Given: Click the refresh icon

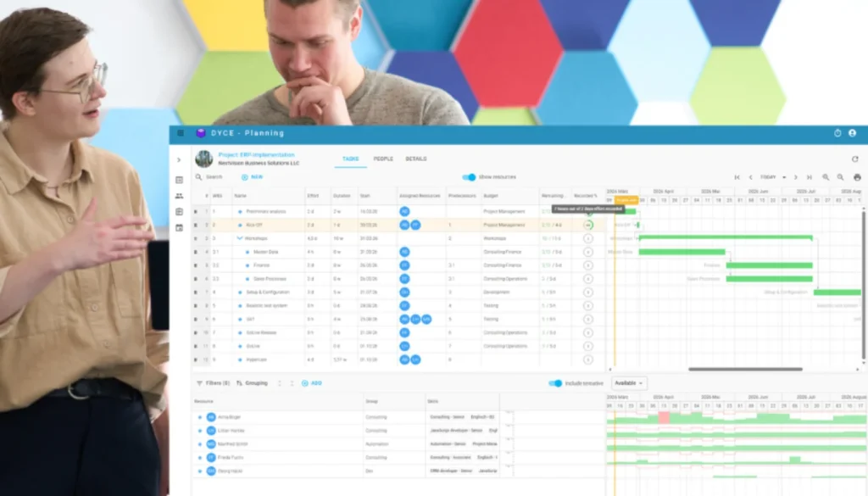Looking at the screenshot, I should (855, 159).
